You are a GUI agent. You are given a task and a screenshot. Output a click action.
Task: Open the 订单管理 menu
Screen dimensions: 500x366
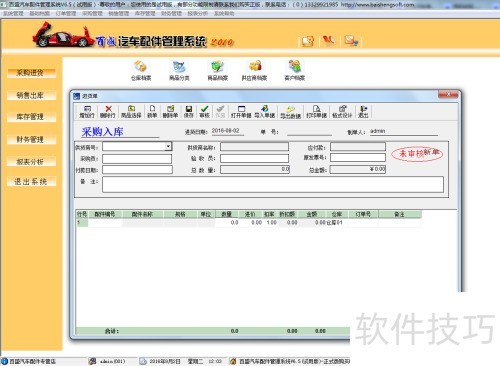66,13
